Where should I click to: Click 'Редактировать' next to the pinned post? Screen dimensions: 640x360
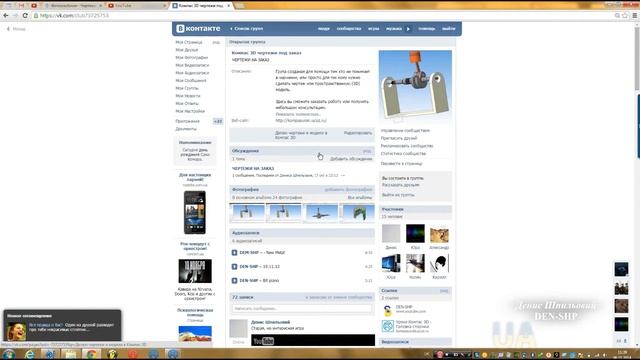(x=358, y=133)
